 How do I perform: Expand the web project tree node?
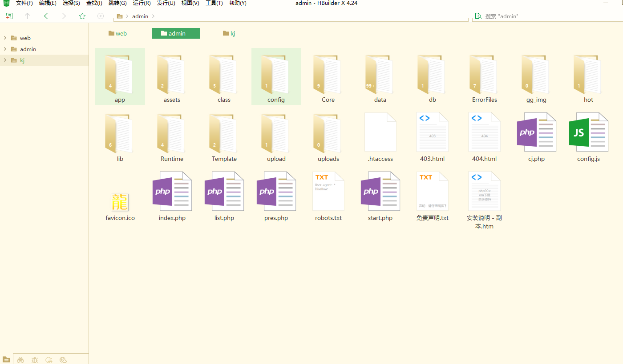(x=5, y=38)
